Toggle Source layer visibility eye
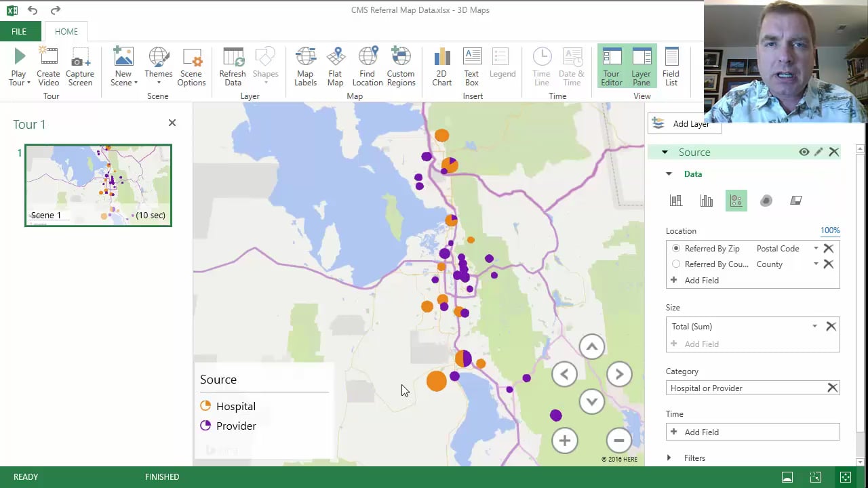The width and height of the screenshot is (868, 488). coord(804,152)
